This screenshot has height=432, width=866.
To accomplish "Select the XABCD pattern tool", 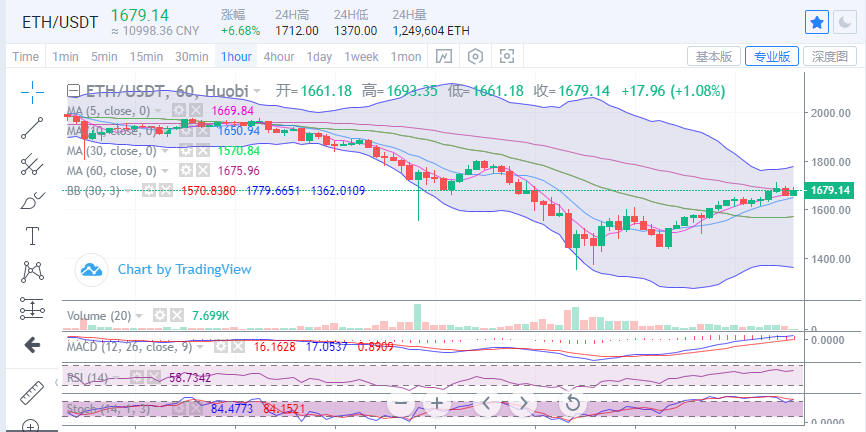I will pos(32,272).
